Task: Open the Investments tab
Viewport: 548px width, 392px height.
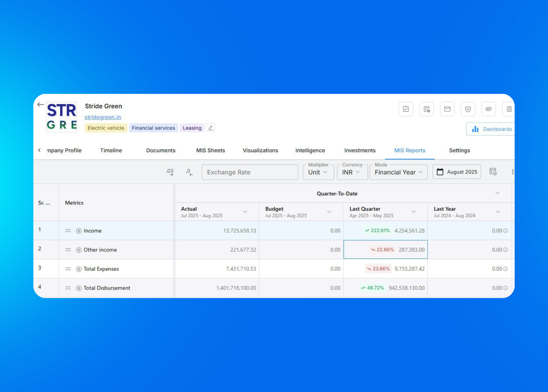Action: pos(359,150)
